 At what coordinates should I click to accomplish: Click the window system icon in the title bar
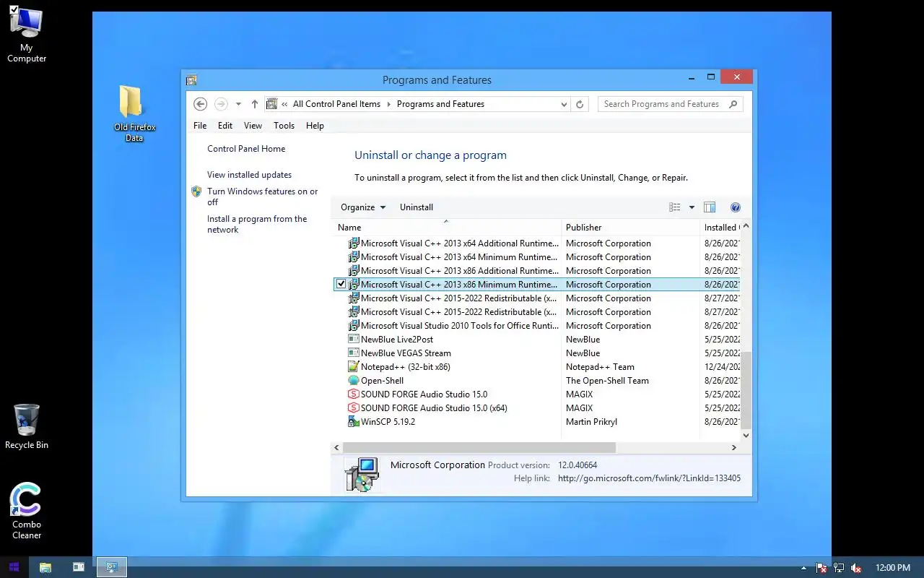191,80
